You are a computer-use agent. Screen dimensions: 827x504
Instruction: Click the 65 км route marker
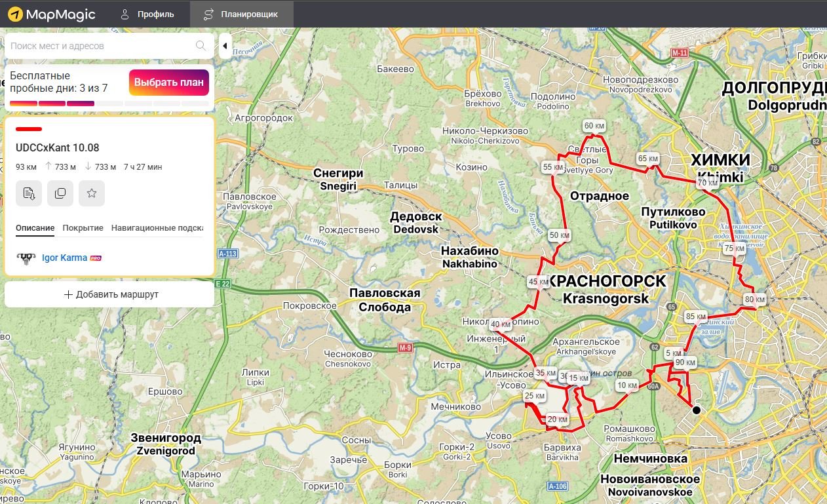(x=647, y=159)
